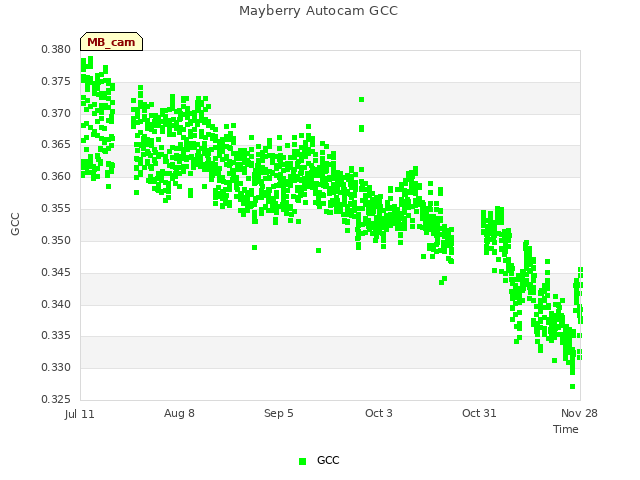Viewport: 640px width, 480px height.
Task: Click the 0.325 y-axis value
Action: [x=56, y=399]
